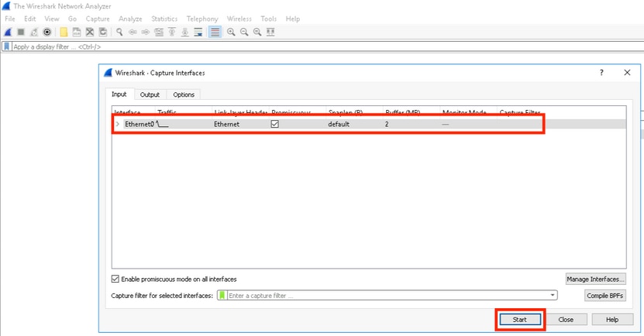Click the Go to specified packet icon
This screenshot has height=336, width=644.
point(159,32)
